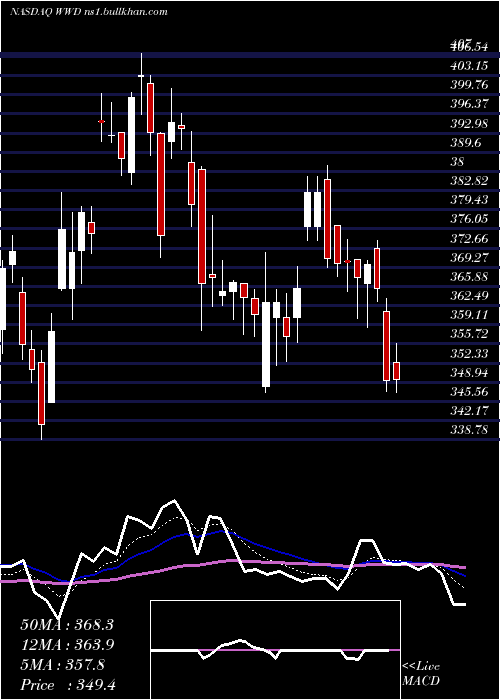Select the 362.49 price axis label
The image size is (500, 700).
point(469,296)
